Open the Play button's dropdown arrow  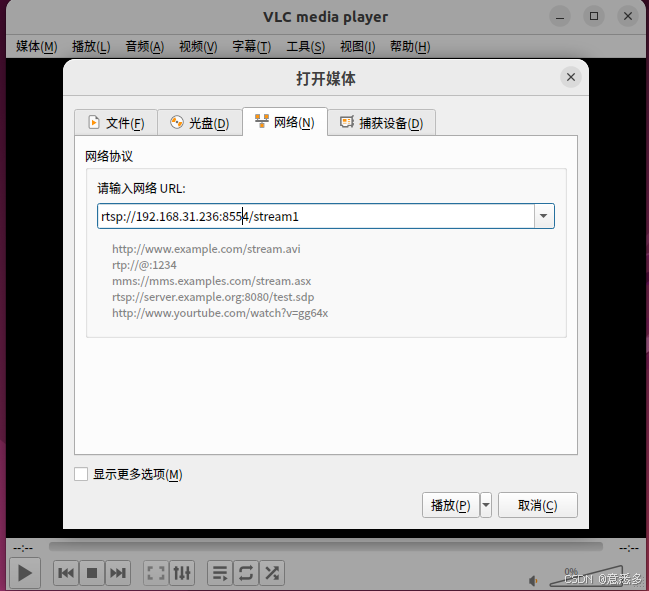tap(486, 505)
